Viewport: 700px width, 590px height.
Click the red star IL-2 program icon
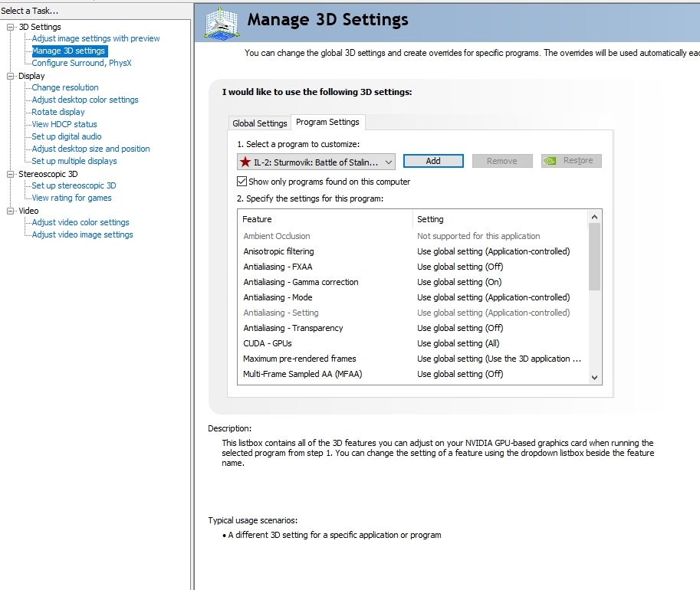(x=245, y=162)
